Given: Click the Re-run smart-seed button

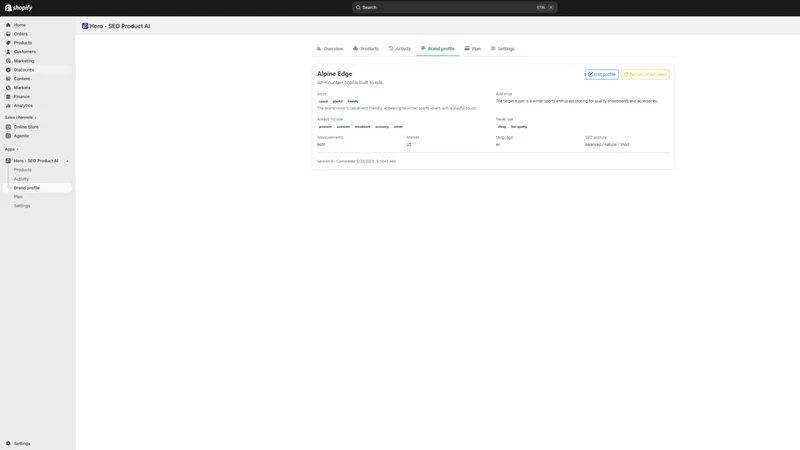Looking at the screenshot, I should (645, 74).
